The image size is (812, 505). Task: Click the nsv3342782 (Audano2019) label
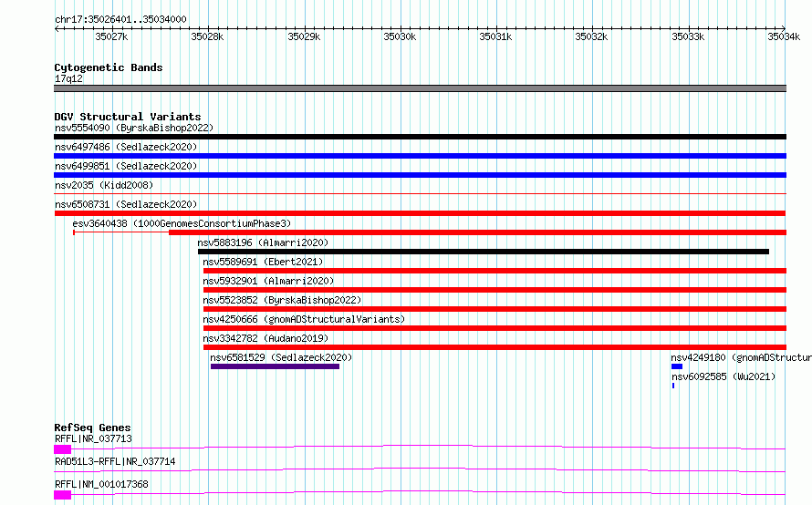pos(265,338)
